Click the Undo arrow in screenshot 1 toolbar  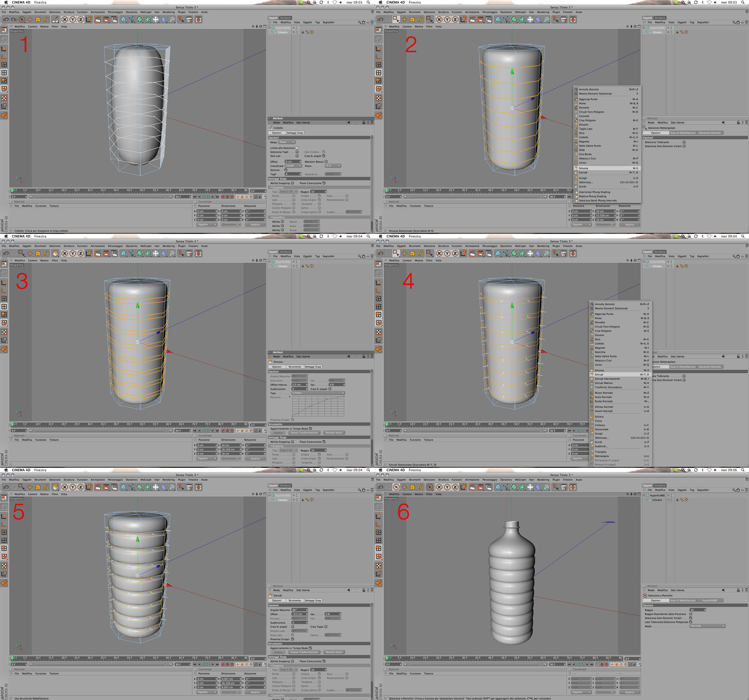click(x=6, y=20)
